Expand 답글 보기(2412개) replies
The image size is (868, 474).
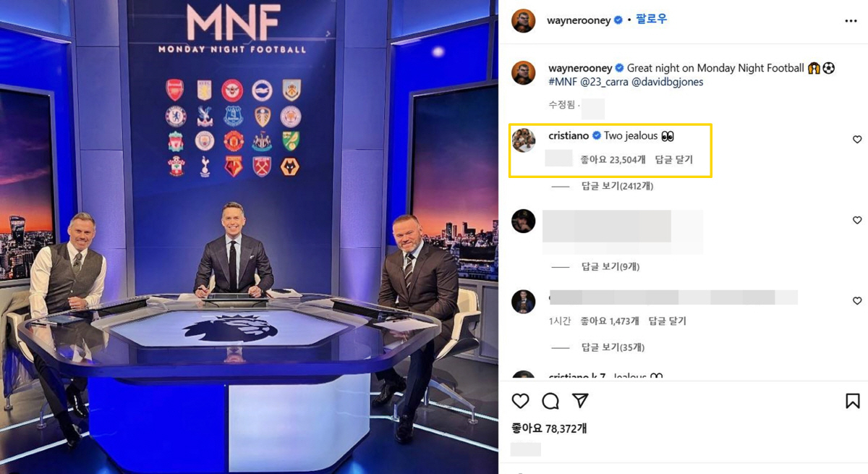(x=617, y=186)
